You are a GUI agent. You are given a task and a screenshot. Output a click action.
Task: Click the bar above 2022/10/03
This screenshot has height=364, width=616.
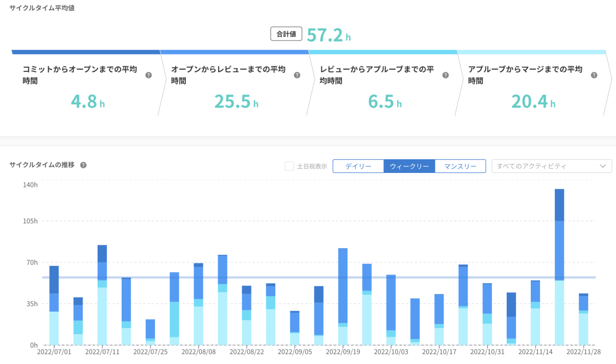coord(391,310)
